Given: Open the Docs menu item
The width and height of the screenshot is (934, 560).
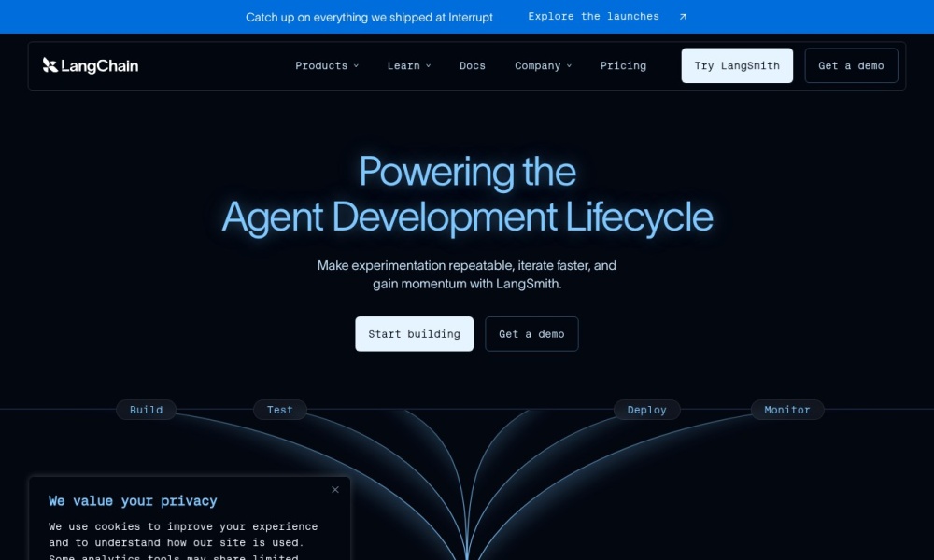Looking at the screenshot, I should point(473,66).
